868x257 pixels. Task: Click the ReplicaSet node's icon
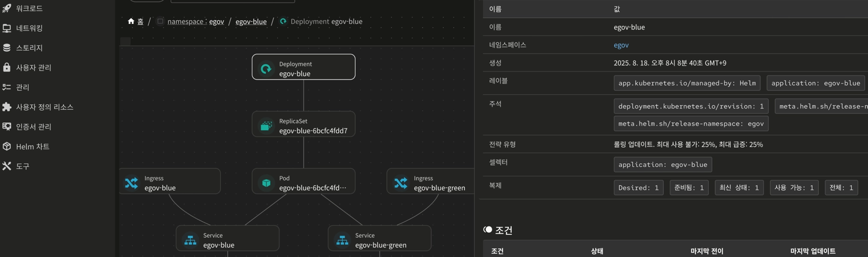pyautogui.click(x=266, y=126)
